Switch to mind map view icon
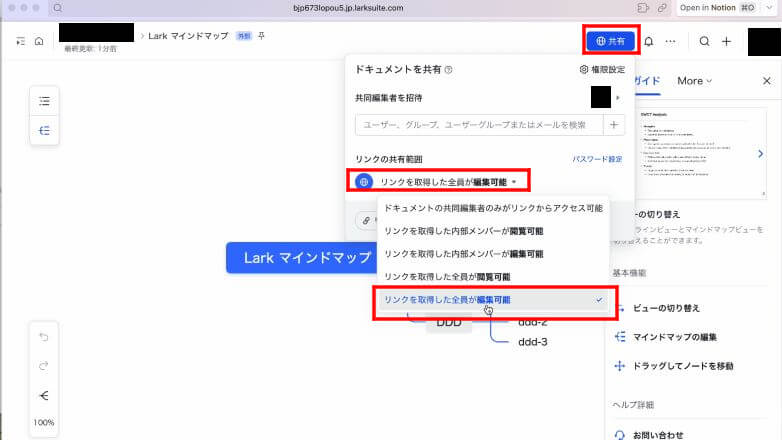Screen dimensions: 782x440 tap(44, 131)
